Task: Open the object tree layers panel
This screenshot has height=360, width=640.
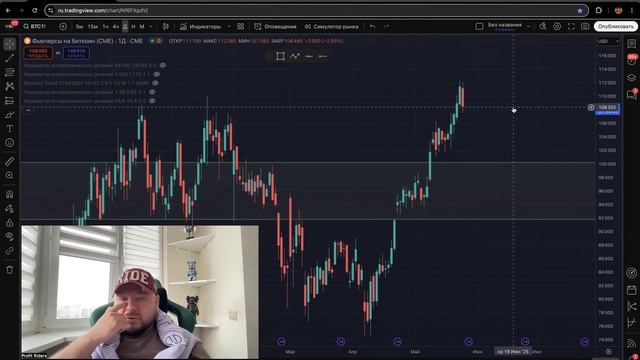Action: point(631,78)
